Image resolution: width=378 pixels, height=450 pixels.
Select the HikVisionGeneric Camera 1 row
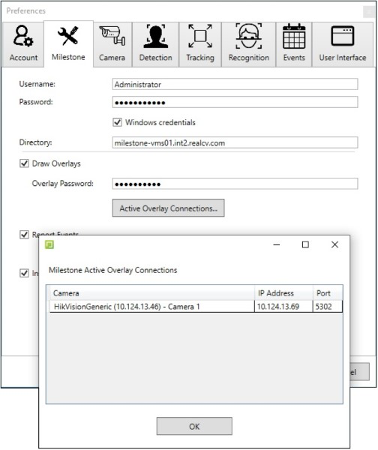pyautogui.click(x=196, y=307)
